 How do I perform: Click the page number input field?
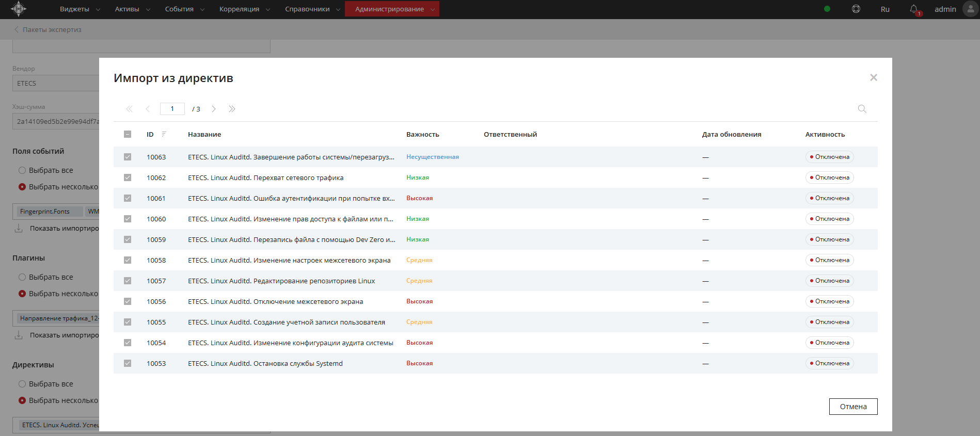(x=172, y=109)
